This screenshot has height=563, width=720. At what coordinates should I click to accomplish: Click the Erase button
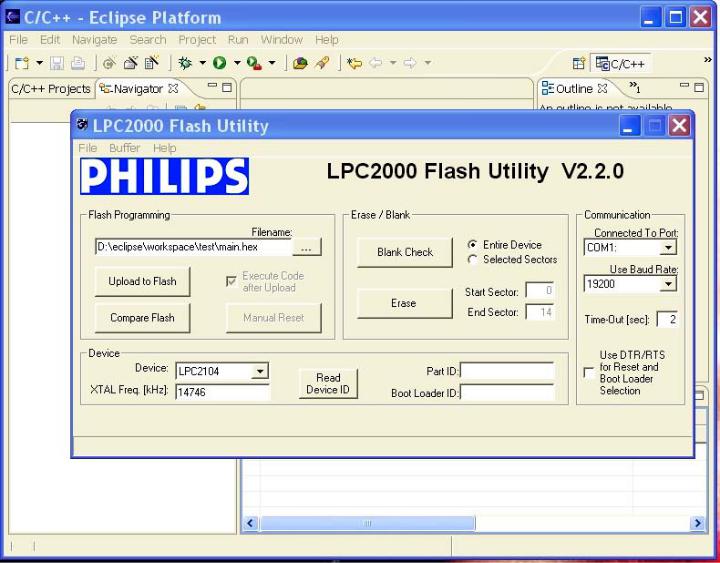(x=405, y=303)
